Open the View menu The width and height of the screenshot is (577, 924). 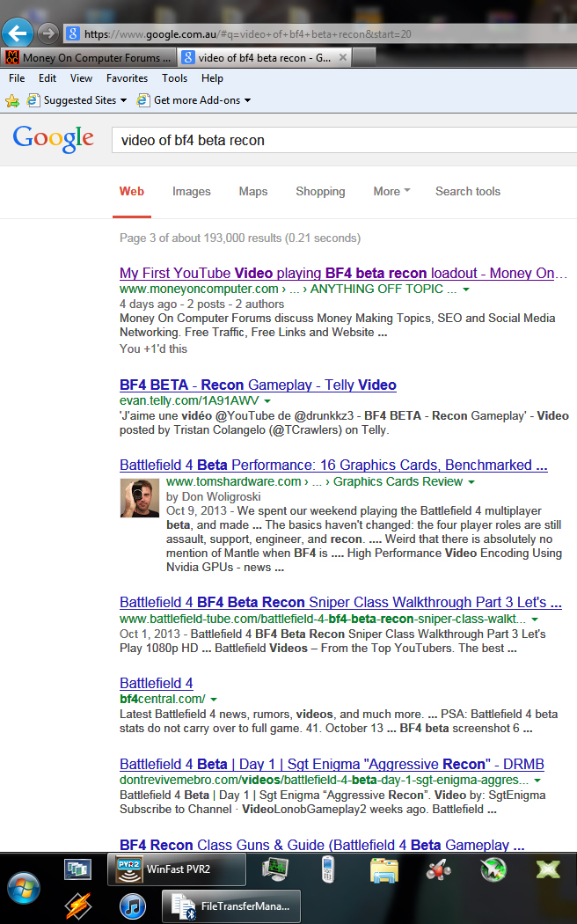point(81,78)
